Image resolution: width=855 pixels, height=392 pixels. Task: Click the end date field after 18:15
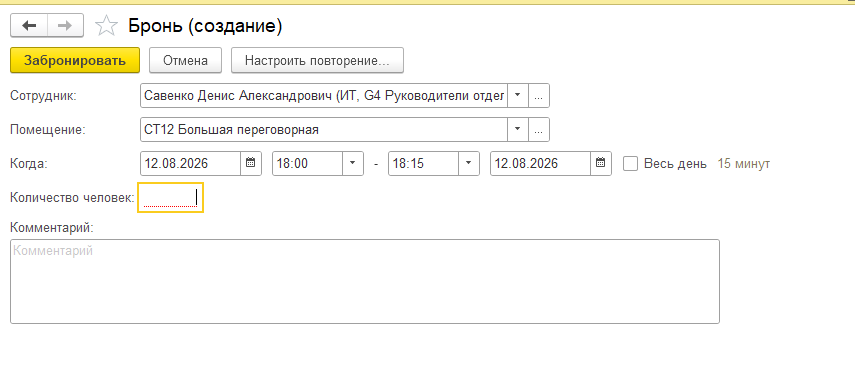pos(541,164)
